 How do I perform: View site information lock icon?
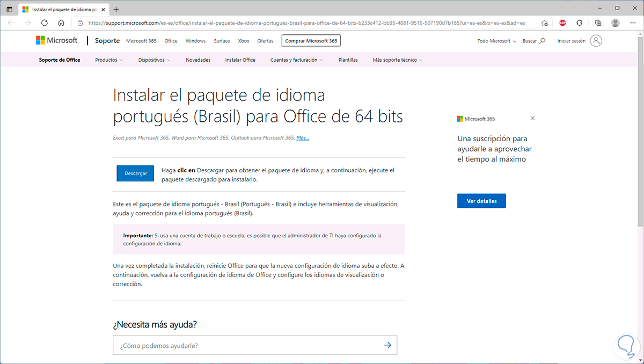coord(80,23)
